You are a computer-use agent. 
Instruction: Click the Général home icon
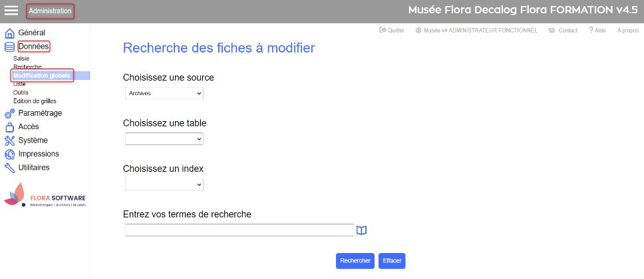(9, 33)
